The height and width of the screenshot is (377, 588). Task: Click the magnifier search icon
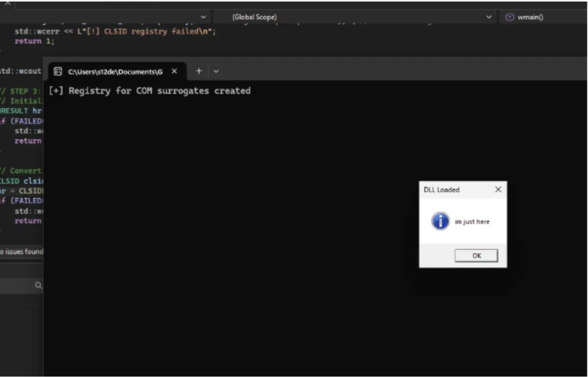[x=39, y=286]
